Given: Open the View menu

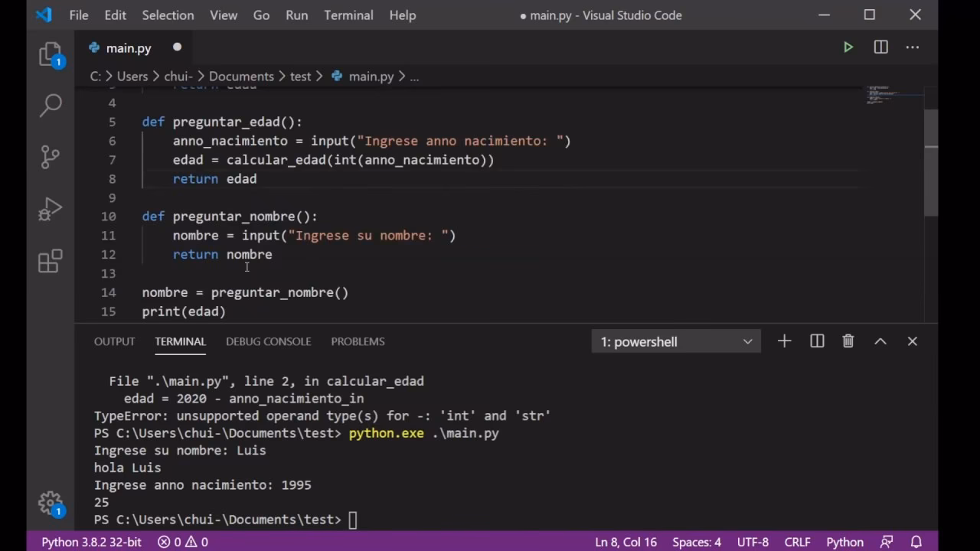Looking at the screenshot, I should tap(224, 15).
